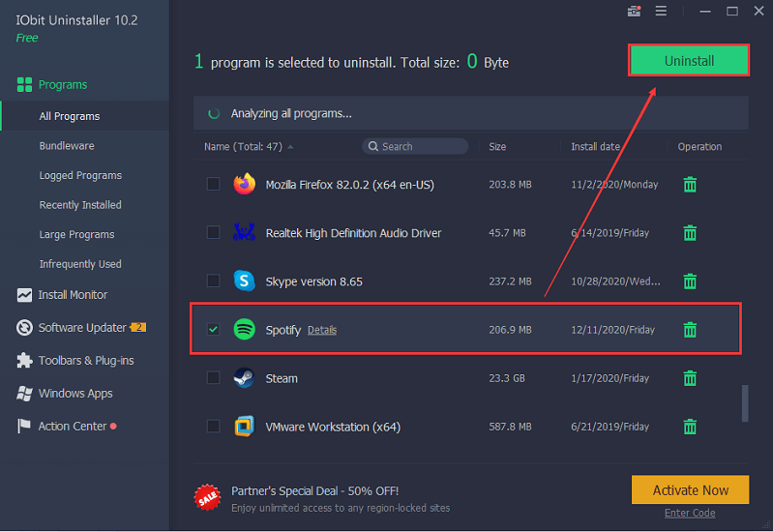Delete Mozilla Firefox using its trash icon

pos(690,185)
